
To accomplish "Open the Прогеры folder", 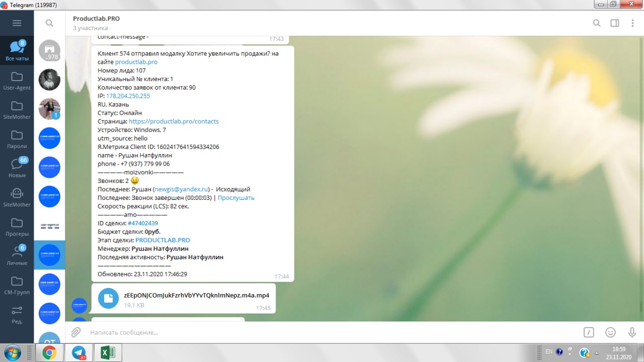I will pos(17,226).
